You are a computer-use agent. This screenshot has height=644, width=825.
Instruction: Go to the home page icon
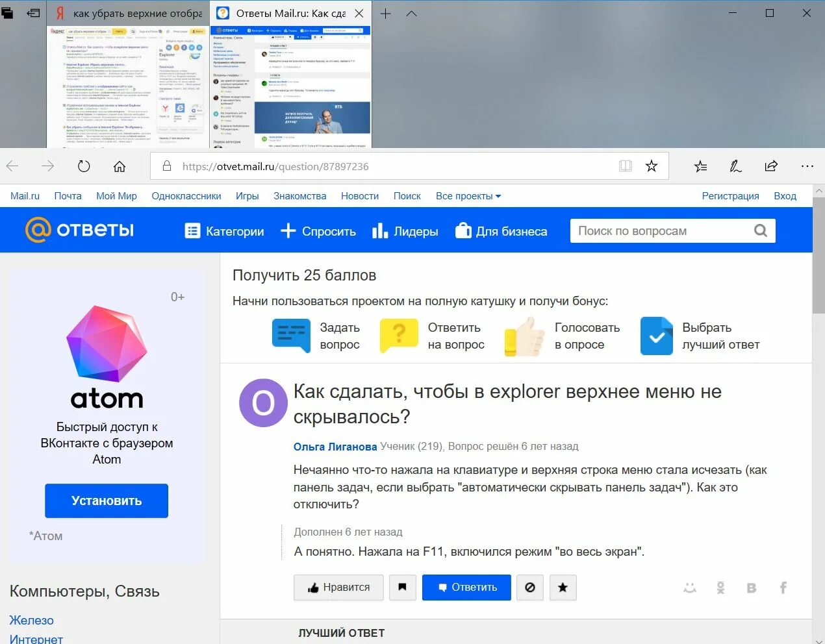pos(120,166)
